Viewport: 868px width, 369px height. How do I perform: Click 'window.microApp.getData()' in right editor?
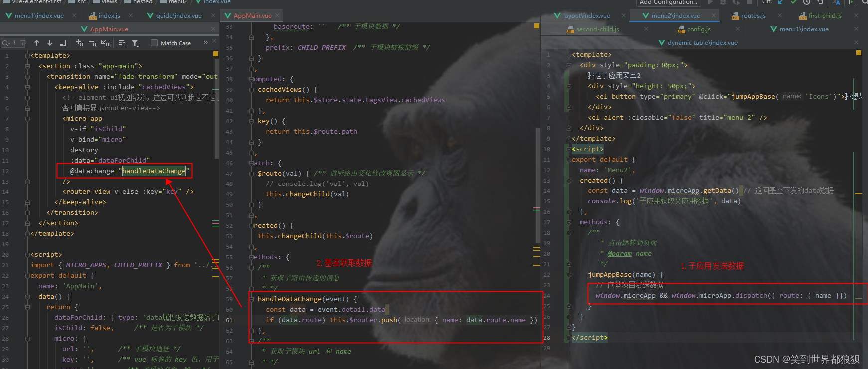689,191
